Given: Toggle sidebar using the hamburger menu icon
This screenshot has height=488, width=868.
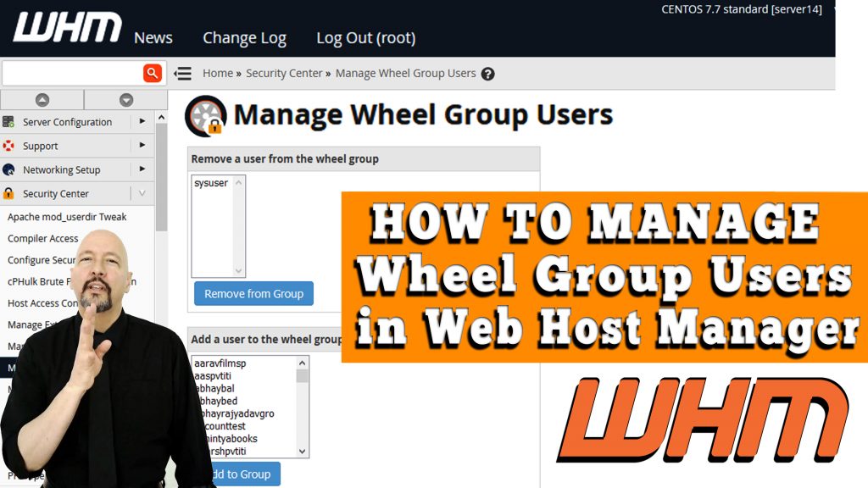Looking at the screenshot, I should click(182, 74).
